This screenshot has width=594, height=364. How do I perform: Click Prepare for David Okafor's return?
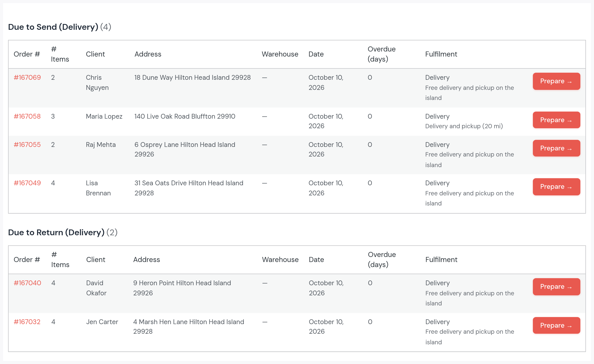(556, 287)
